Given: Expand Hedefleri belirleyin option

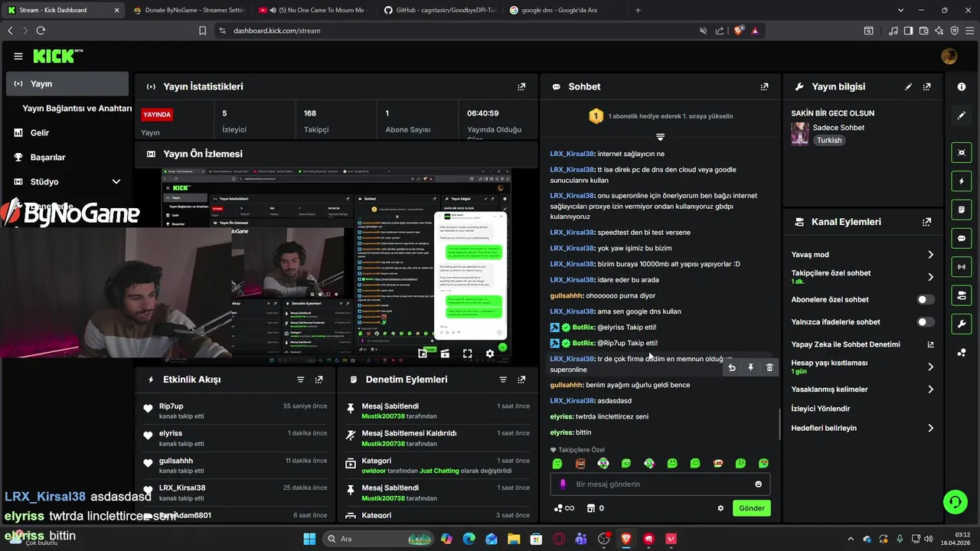Looking at the screenshot, I should click(930, 429).
